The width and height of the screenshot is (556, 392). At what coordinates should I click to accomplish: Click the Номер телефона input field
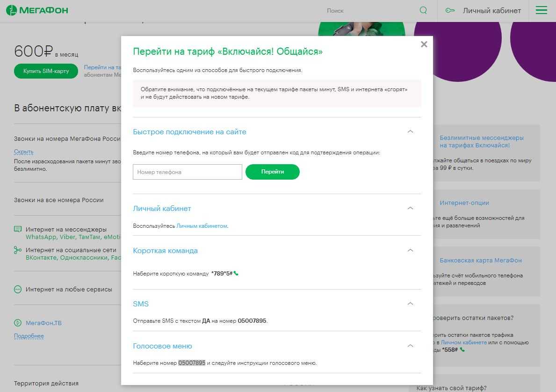point(187,172)
